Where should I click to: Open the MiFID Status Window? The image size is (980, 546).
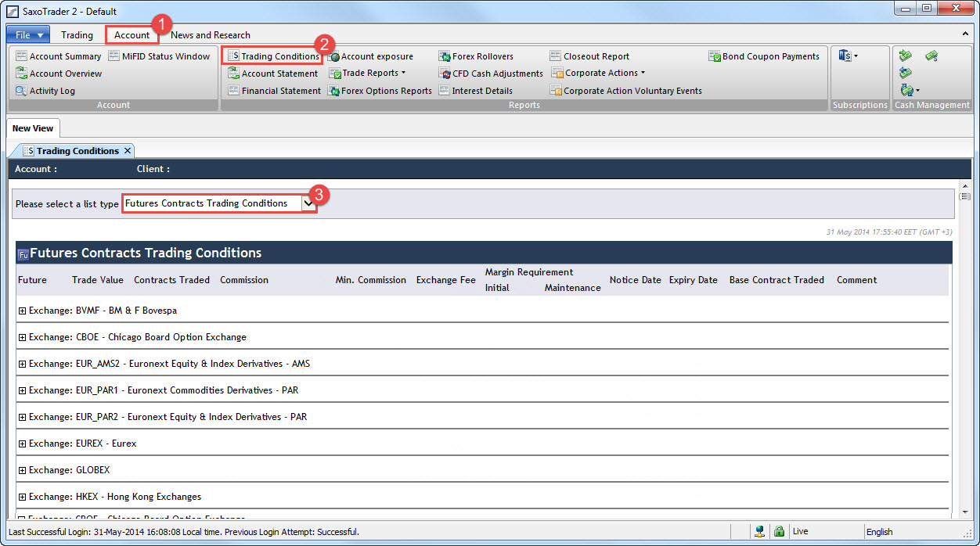(x=159, y=56)
